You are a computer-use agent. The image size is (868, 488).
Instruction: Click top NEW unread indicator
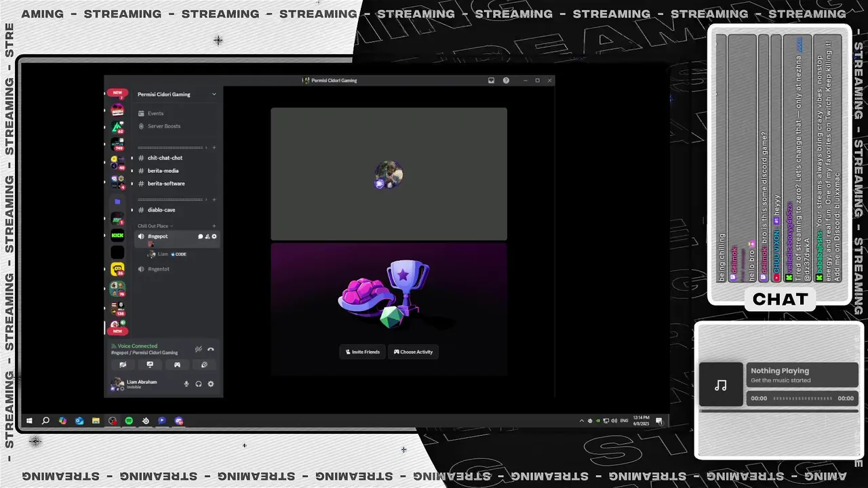[x=117, y=93]
